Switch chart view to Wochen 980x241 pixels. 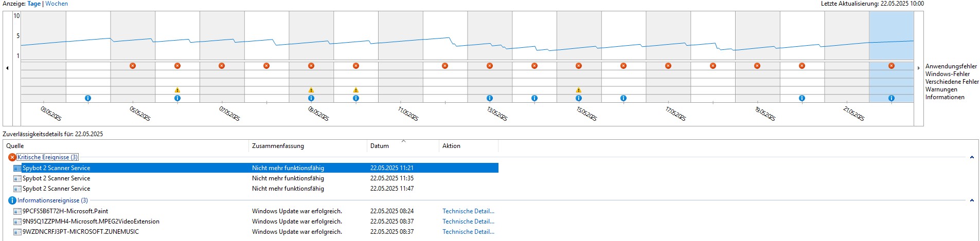click(57, 4)
